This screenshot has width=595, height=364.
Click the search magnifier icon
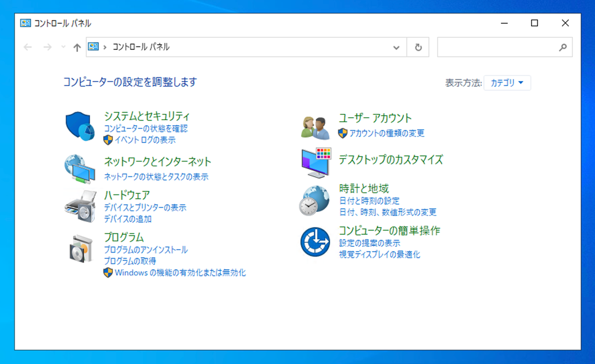[562, 47]
